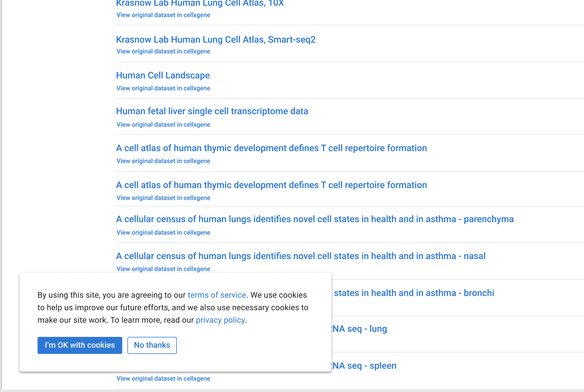
Task: Open the Krasnow Lab Smart-seq2 dataset
Action: (x=216, y=40)
